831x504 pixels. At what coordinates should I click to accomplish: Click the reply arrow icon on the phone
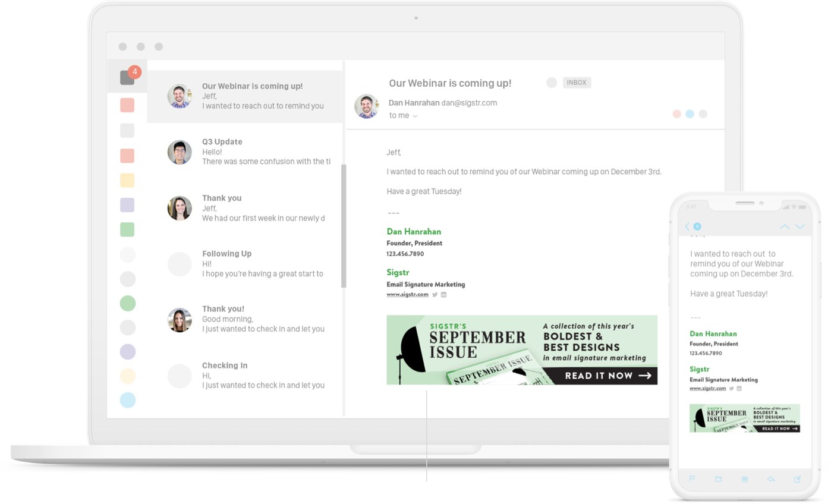(770, 478)
